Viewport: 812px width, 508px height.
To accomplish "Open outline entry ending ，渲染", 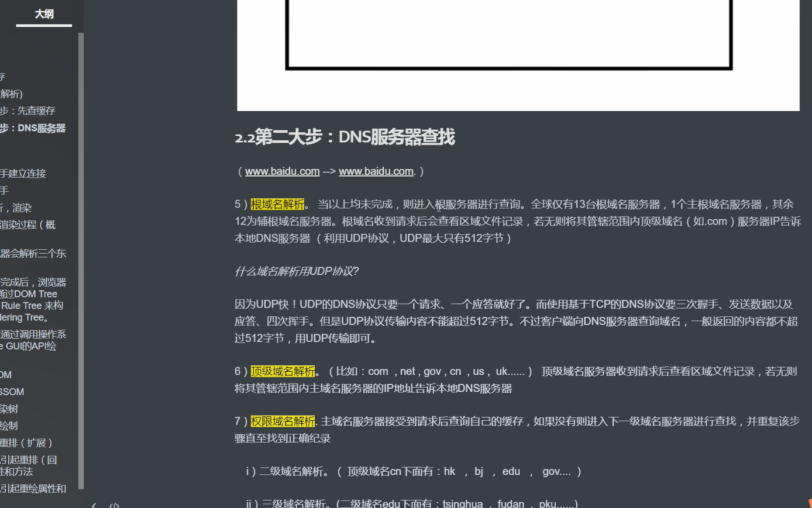I will pyautogui.click(x=16, y=208).
